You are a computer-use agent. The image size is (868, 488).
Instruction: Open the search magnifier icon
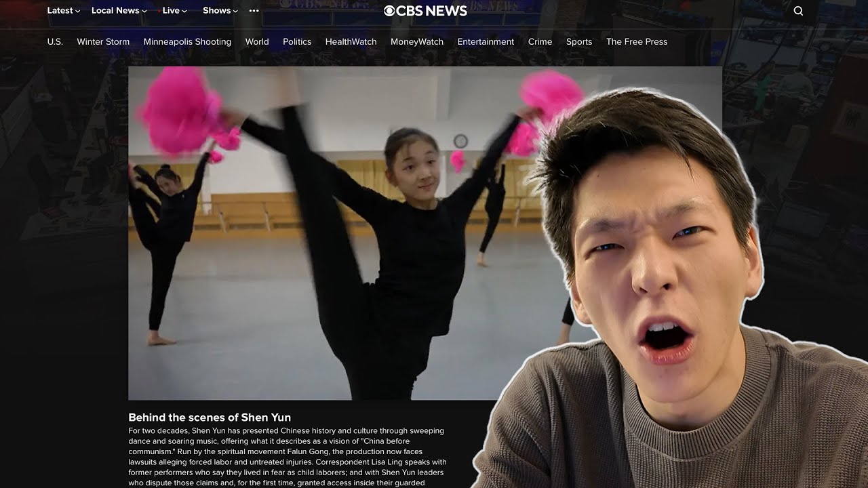(798, 11)
